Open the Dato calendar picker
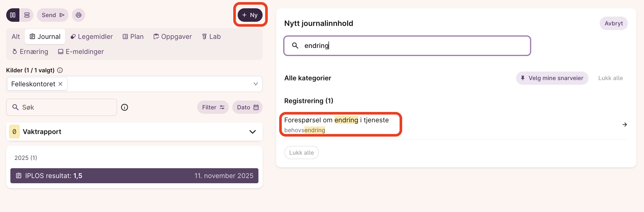This screenshot has height=212, width=644. point(248,107)
